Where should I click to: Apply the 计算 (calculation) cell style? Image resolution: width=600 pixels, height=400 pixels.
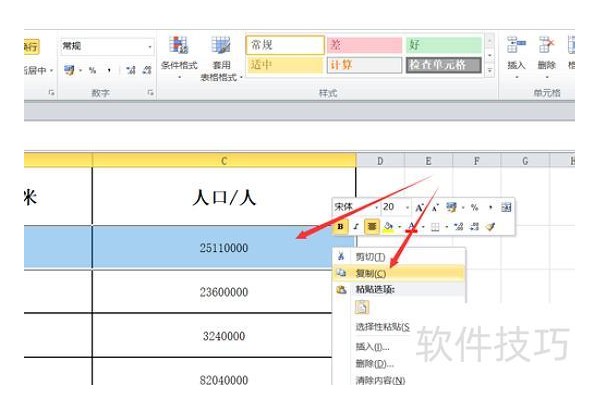(364, 65)
